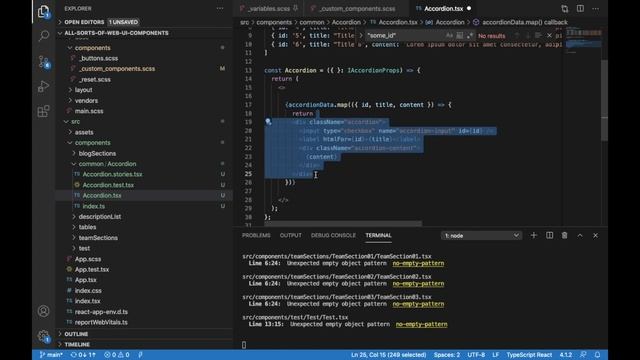Open Accordion.test.tsx in explorer
Screen dimensions: 640x360
click(108, 185)
